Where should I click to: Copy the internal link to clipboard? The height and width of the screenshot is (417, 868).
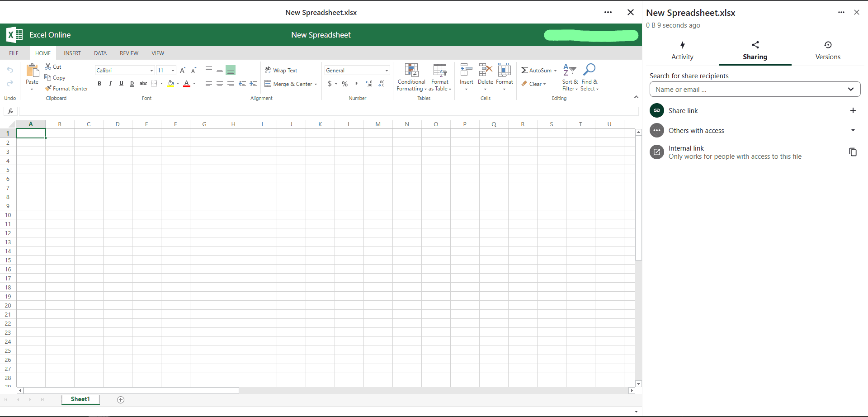coord(853,152)
